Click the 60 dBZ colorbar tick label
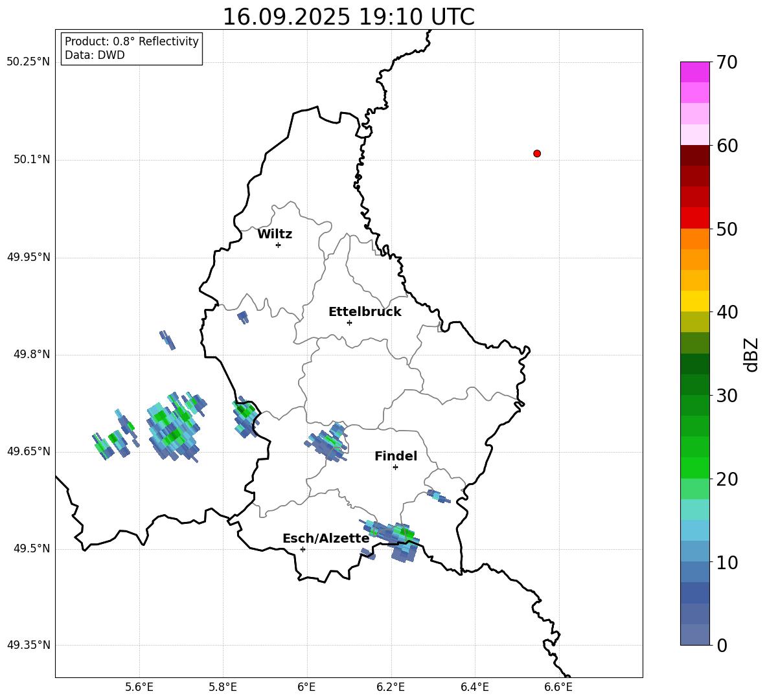The image size is (767, 700). click(x=727, y=146)
